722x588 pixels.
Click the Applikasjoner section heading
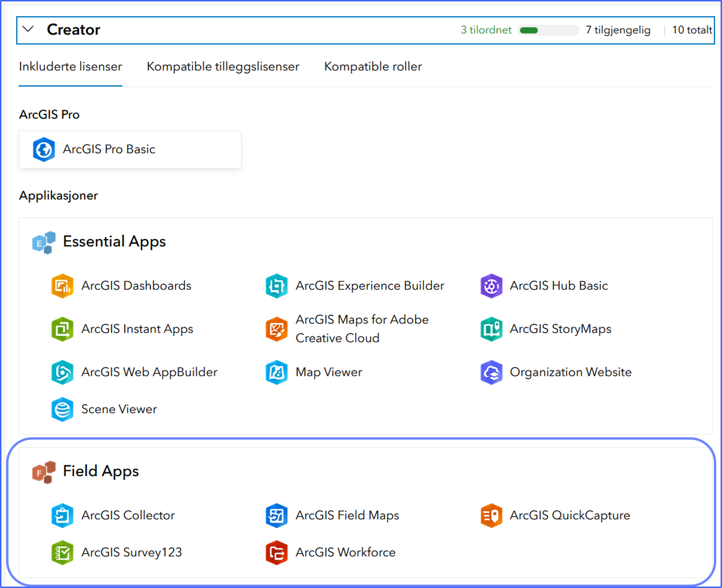point(58,195)
